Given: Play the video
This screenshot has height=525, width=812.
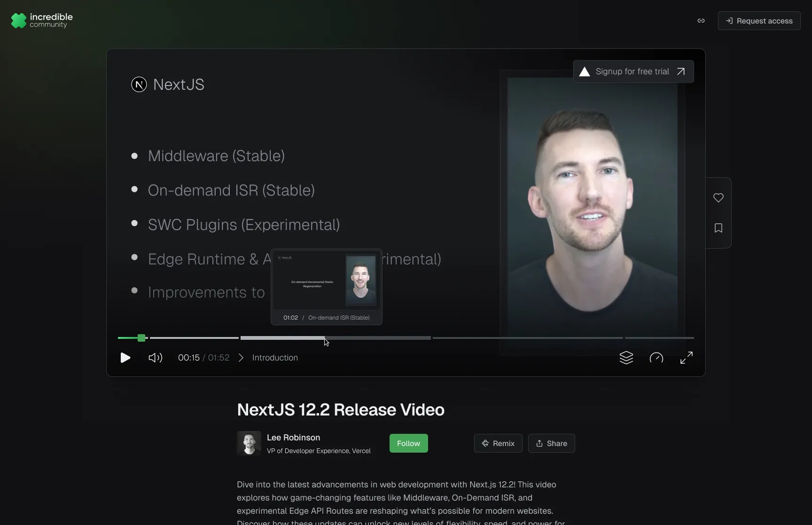Looking at the screenshot, I should (125, 358).
